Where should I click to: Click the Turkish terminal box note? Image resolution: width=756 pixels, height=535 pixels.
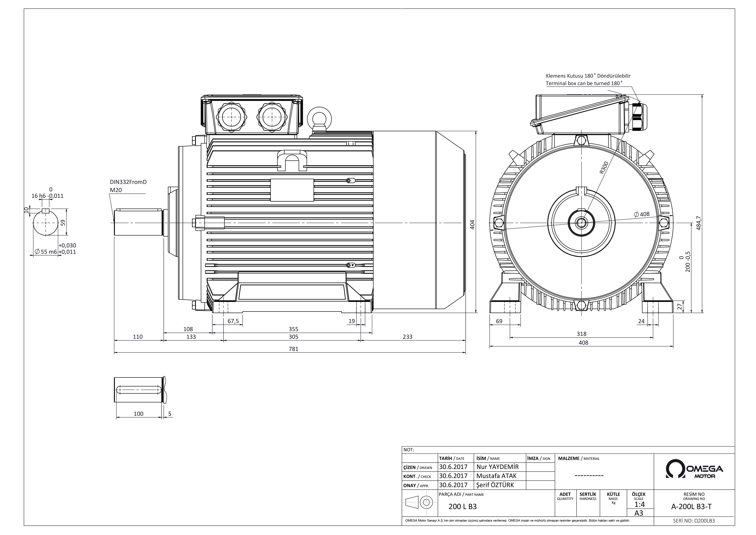588,76
